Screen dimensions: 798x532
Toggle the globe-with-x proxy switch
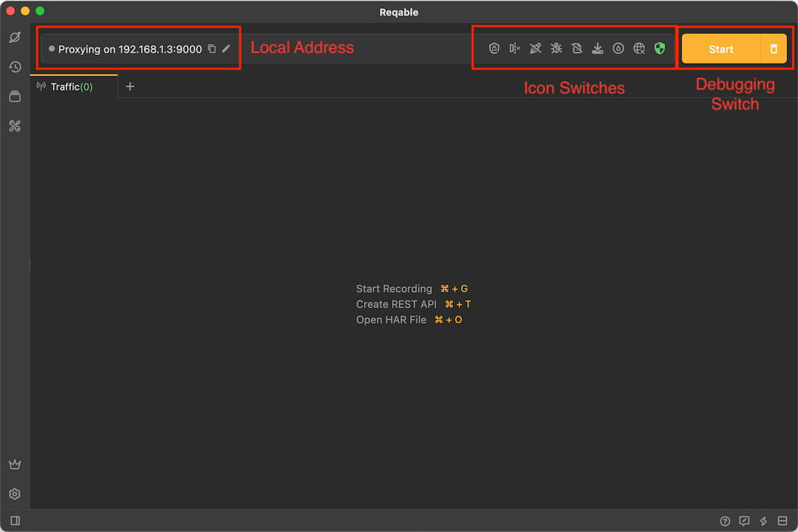pos(639,48)
